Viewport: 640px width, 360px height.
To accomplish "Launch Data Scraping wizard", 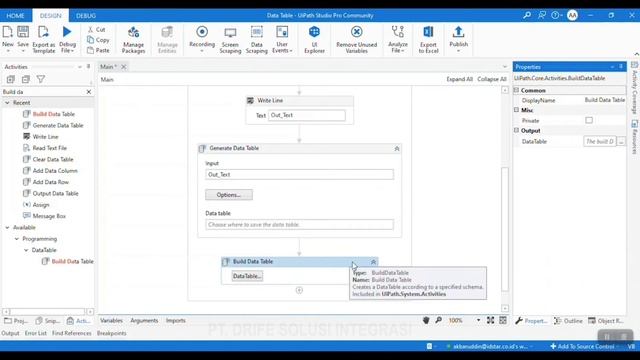I will [257, 39].
